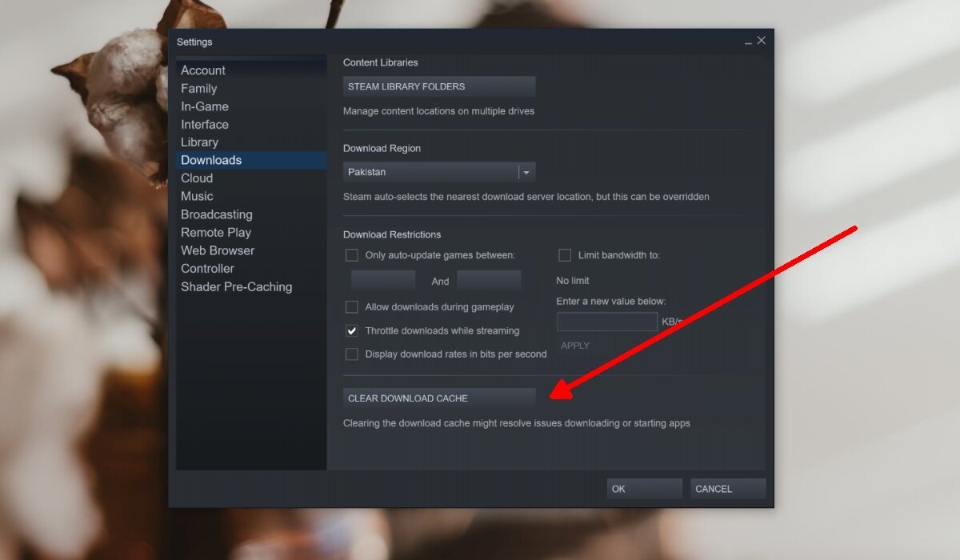Open Cloud settings
Image resolution: width=960 pixels, height=560 pixels.
coord(197,178)
